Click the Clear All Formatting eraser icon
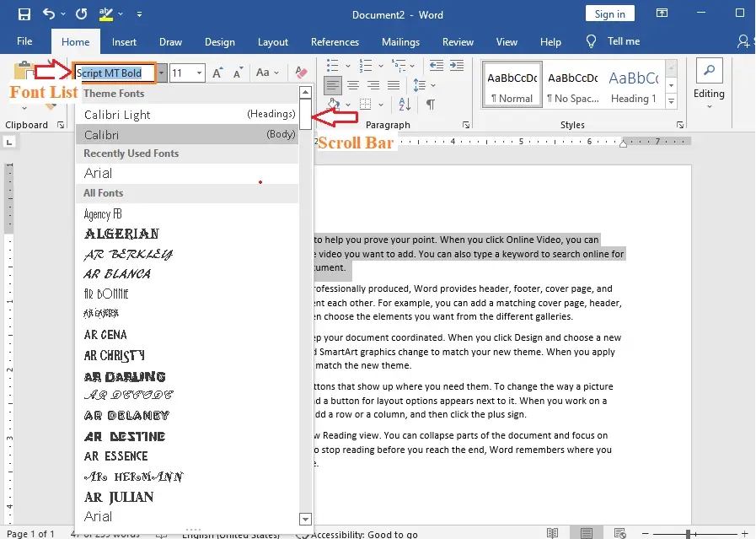 pos(301,72)
